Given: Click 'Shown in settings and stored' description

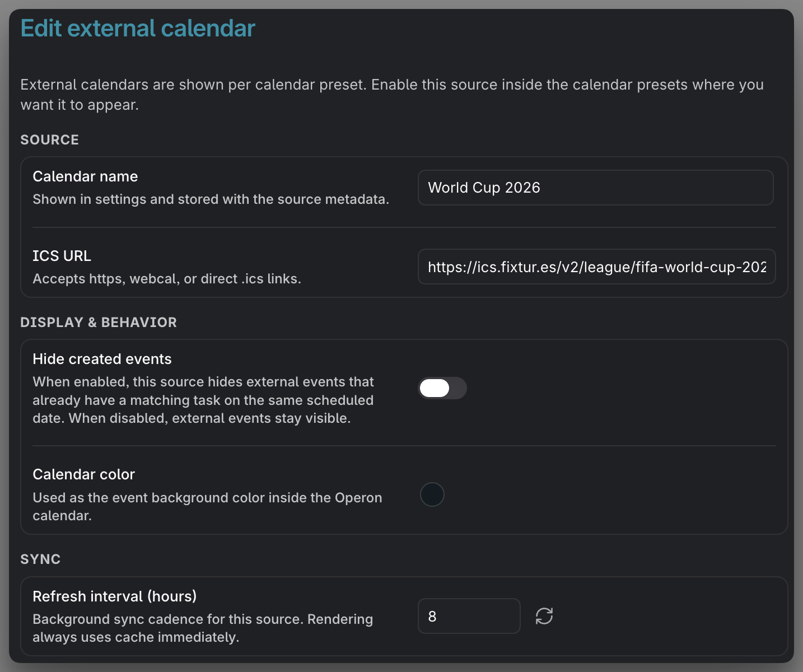Looking at the screenshot, I should coord(211,199).
